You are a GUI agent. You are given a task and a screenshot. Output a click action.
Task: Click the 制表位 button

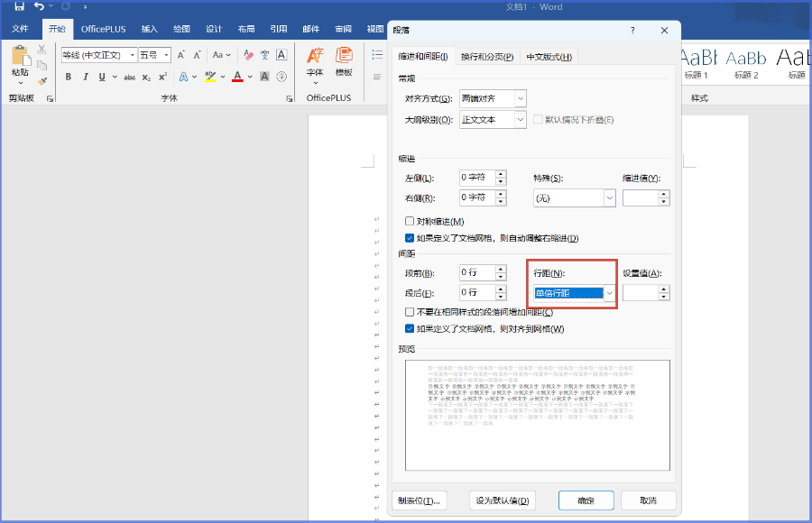[420, 500]
